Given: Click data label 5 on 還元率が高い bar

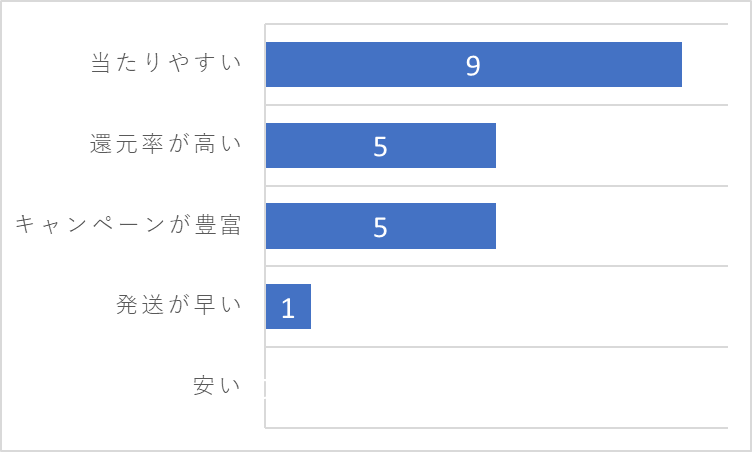Looking at the screenshot, I should pyautogui.click(x=380, y=147).
